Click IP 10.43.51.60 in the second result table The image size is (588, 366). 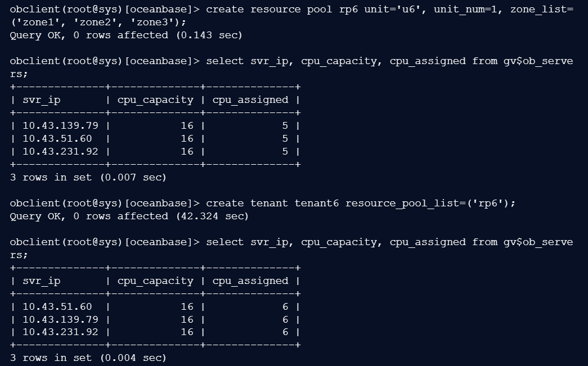pyautogui.click(x=57, y=306)
